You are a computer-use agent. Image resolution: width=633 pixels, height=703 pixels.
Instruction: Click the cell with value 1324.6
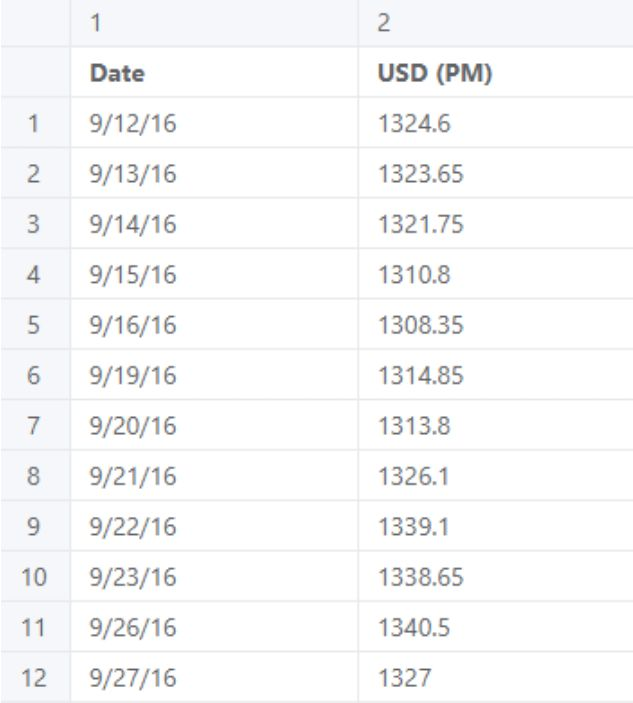tap(495, 123)
